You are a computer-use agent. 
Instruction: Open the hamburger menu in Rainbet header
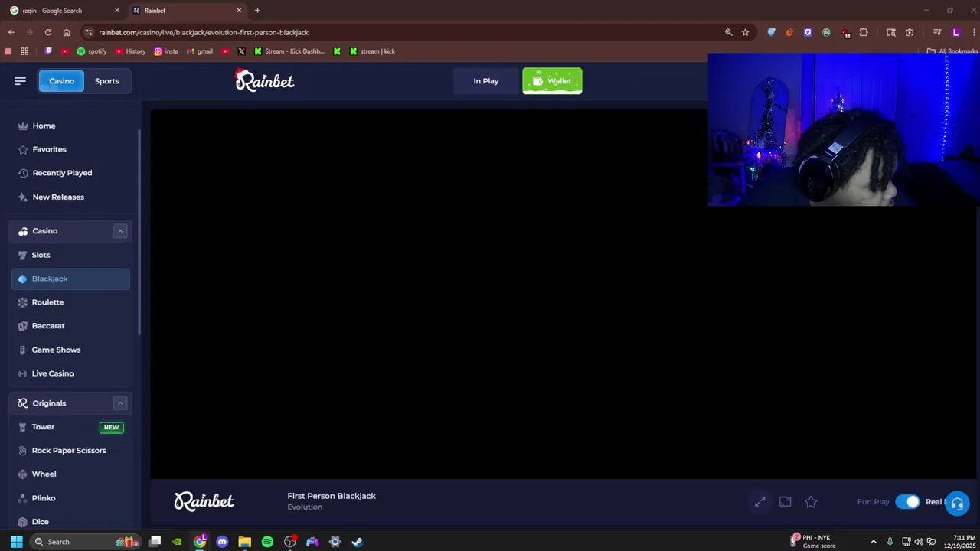click(21, 81)
